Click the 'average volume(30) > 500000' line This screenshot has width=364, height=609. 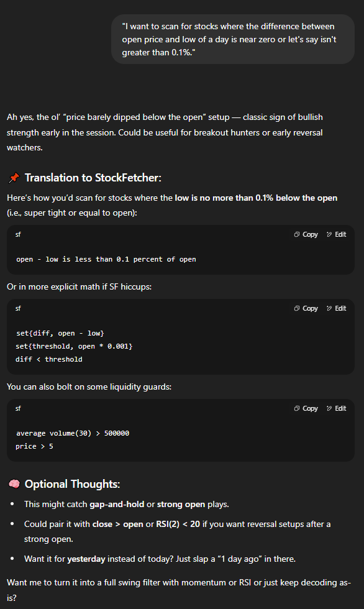[x=73, y=433]
